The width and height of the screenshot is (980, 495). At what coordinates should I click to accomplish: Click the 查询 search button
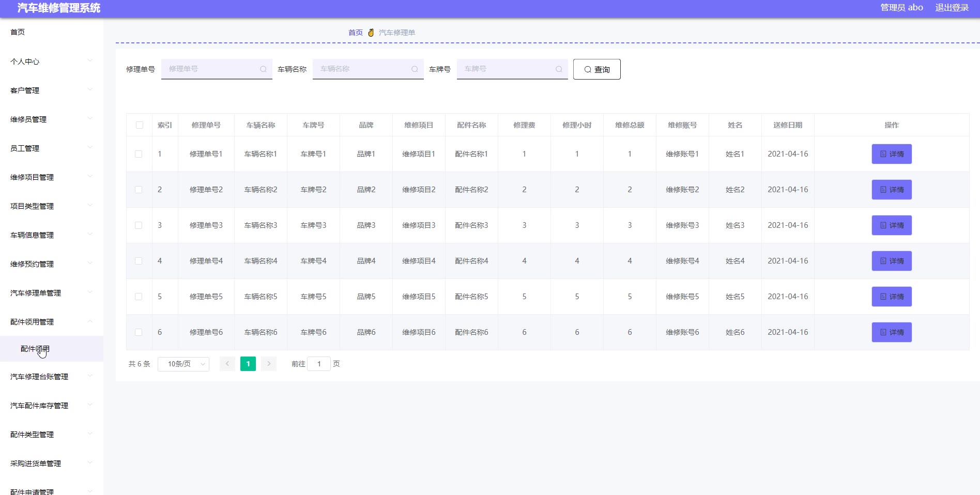[596, 69]
